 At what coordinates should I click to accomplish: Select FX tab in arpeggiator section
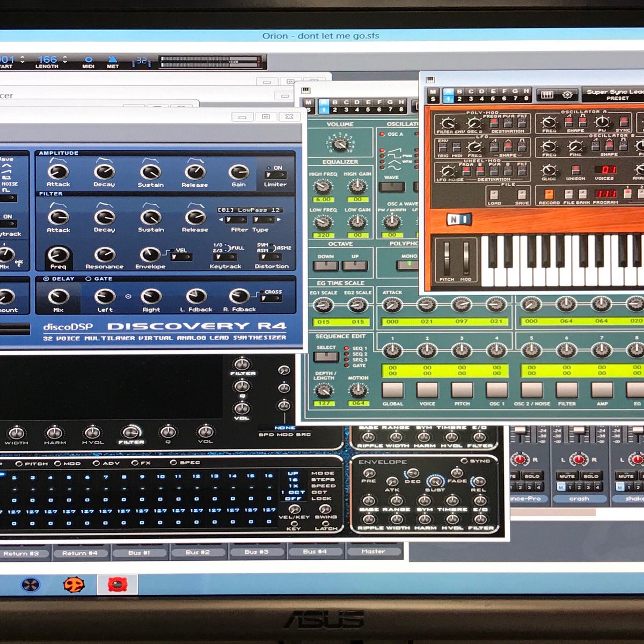coord(135,463)
